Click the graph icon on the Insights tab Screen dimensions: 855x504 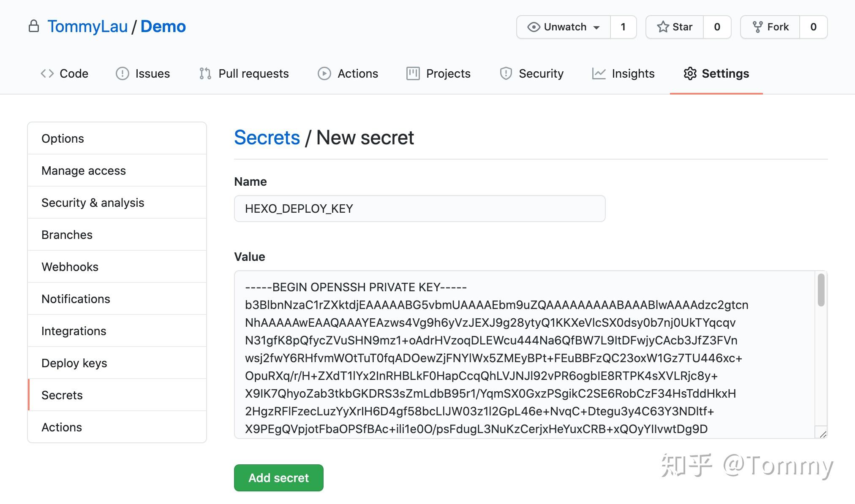599,73
